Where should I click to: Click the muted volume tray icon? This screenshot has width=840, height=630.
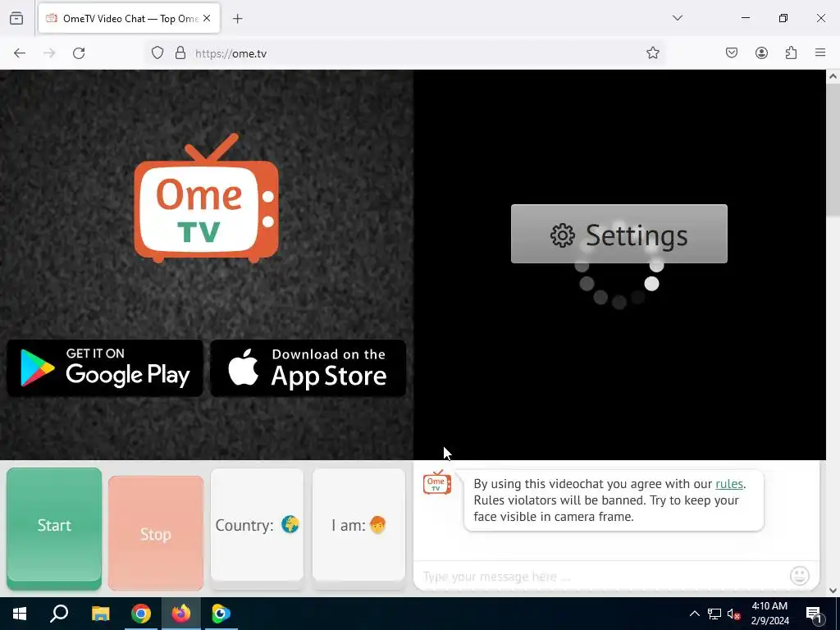pyautogui.click(x=733, y=614)
